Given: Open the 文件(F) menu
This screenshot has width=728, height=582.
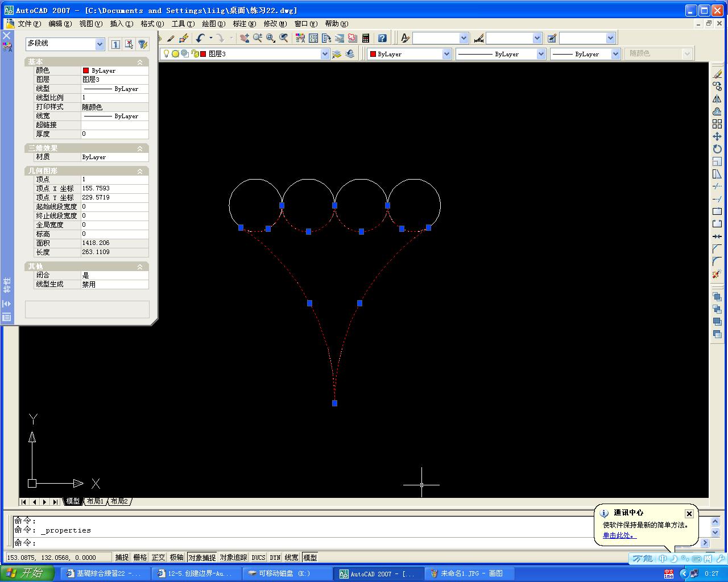Looking at the screenshot, I should click(30, 23).
